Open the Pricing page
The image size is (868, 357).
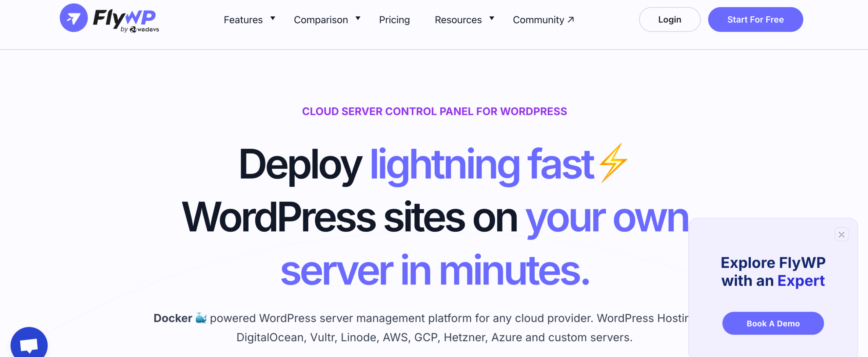coord(394,20)
